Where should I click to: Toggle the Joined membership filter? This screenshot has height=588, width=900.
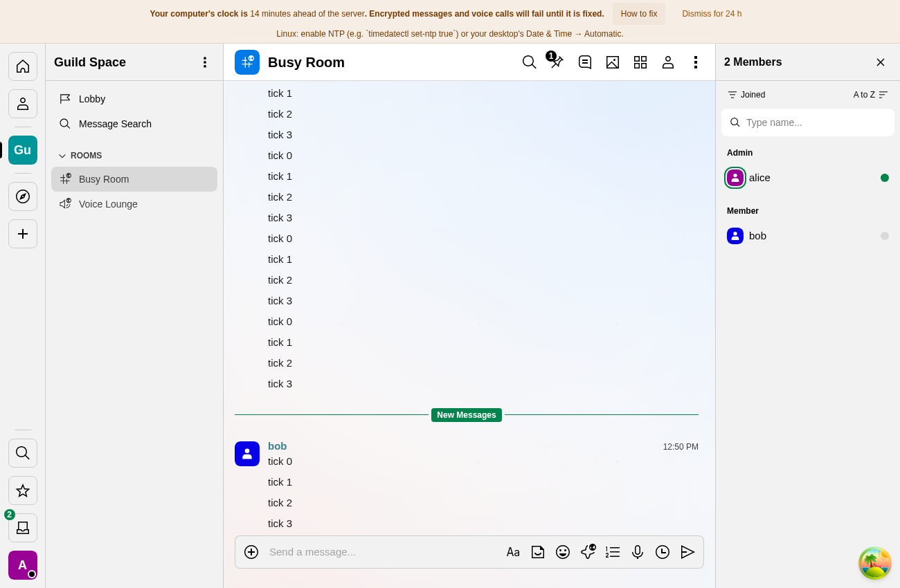pos(746,95)
